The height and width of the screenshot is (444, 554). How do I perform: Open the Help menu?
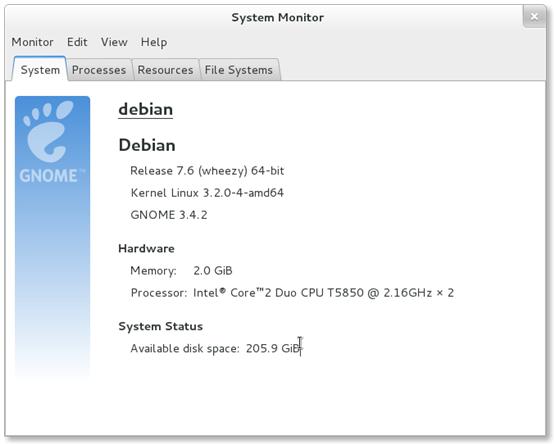[154, 42]
